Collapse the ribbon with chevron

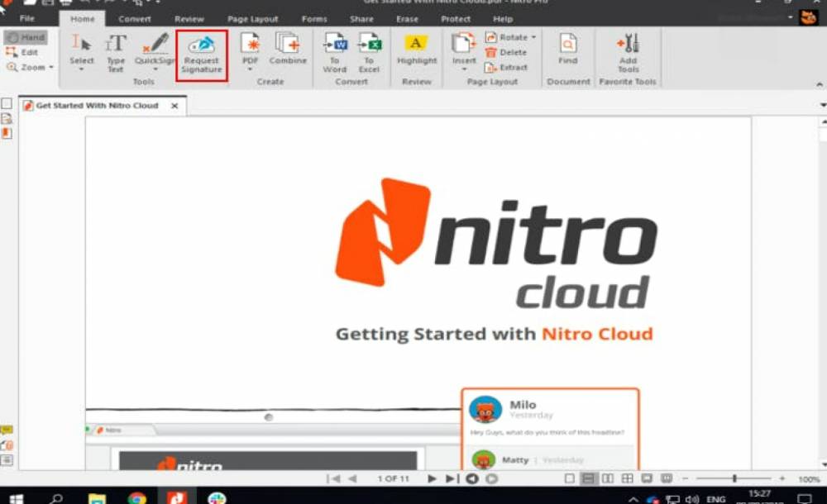[x=819, y=83]
